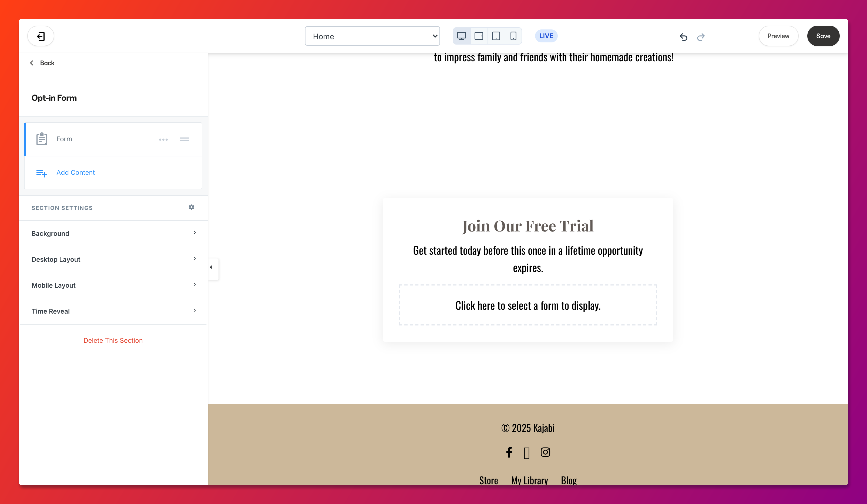Viewport: 867px width, 504px height.
Task: Switch to desktop preview icon
Action: click(461, 36)
